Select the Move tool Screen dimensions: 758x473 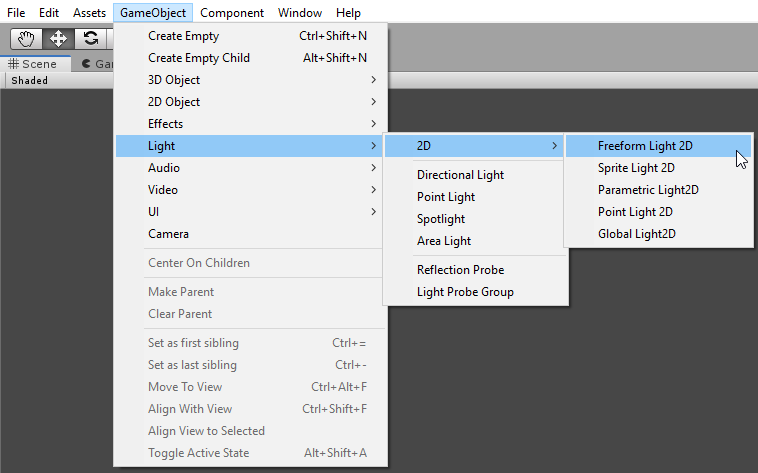tap(58, 38)
